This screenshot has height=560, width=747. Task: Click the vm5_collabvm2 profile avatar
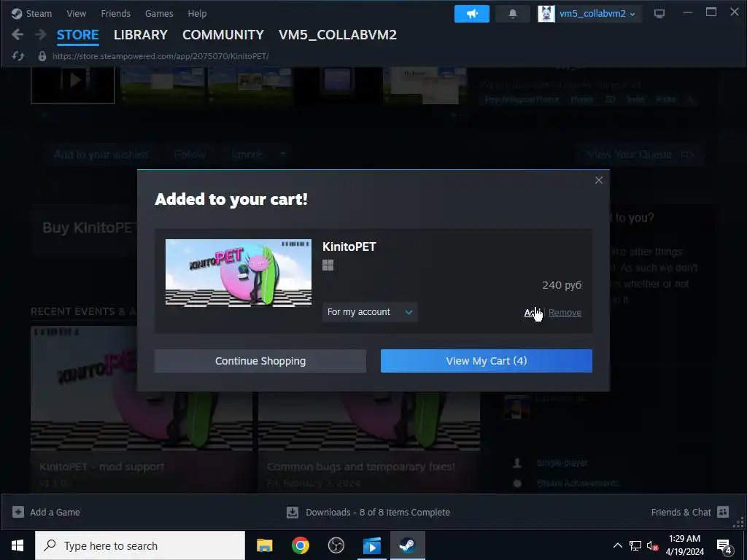tap(546, 14)
